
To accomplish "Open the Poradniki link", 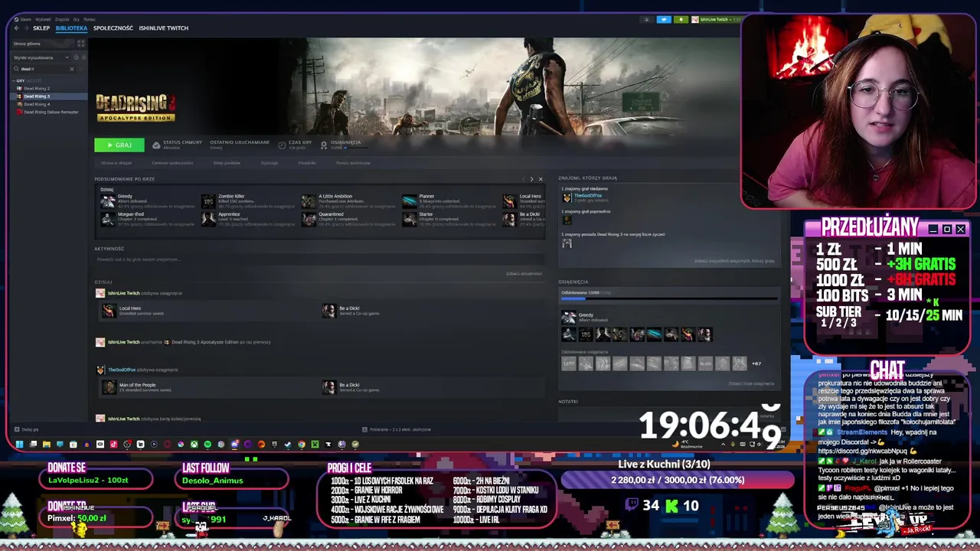I will [307, 163].
